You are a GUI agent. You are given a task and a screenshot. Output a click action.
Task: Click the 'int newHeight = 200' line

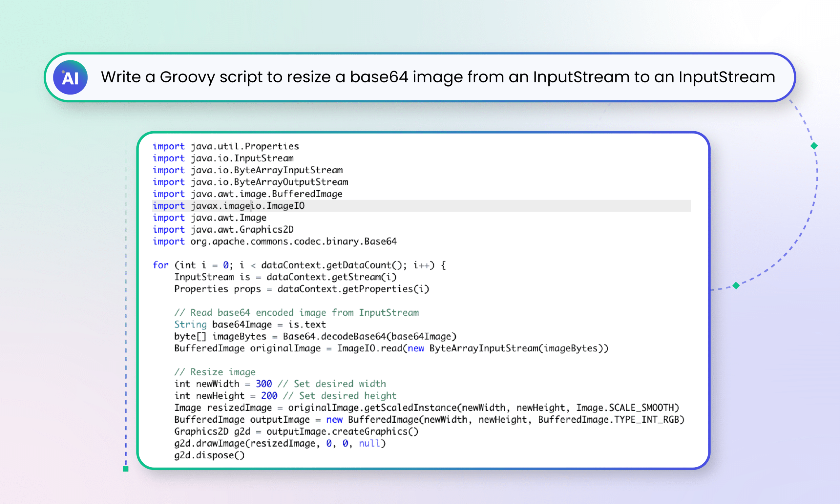point(285,396)
